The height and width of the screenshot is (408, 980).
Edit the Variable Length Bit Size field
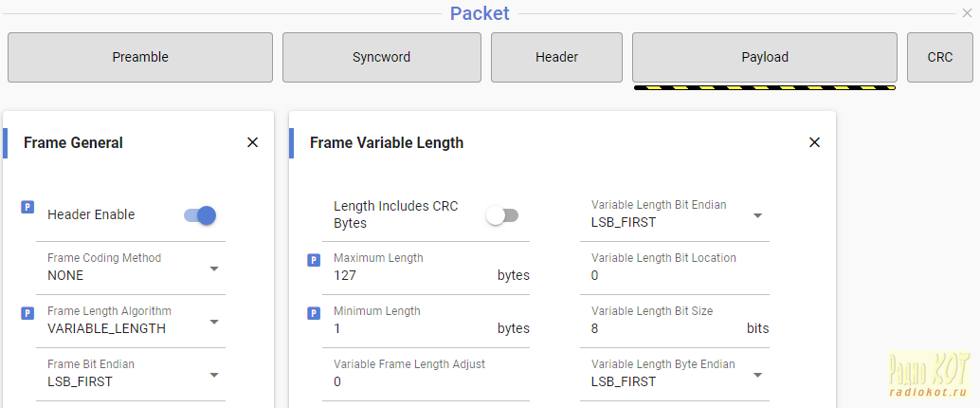point(663,329)
